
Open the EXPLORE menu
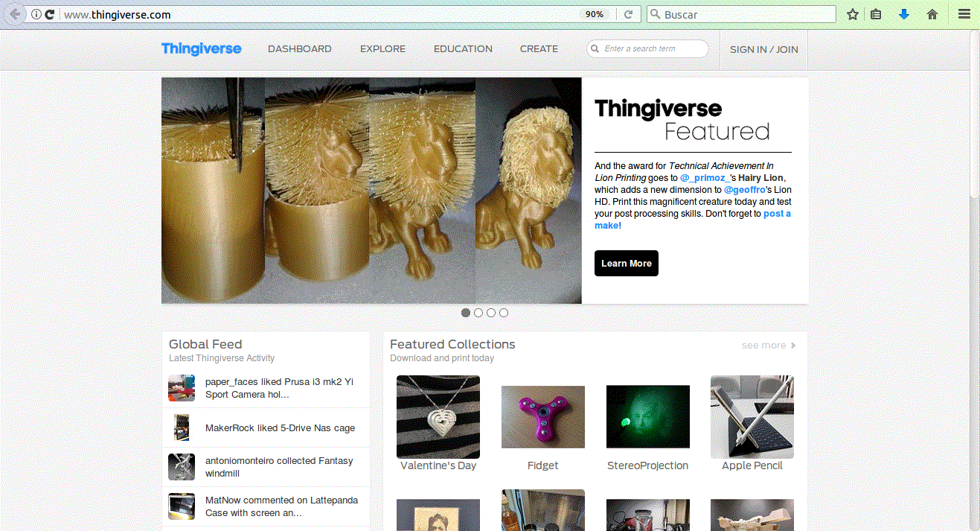382,48
